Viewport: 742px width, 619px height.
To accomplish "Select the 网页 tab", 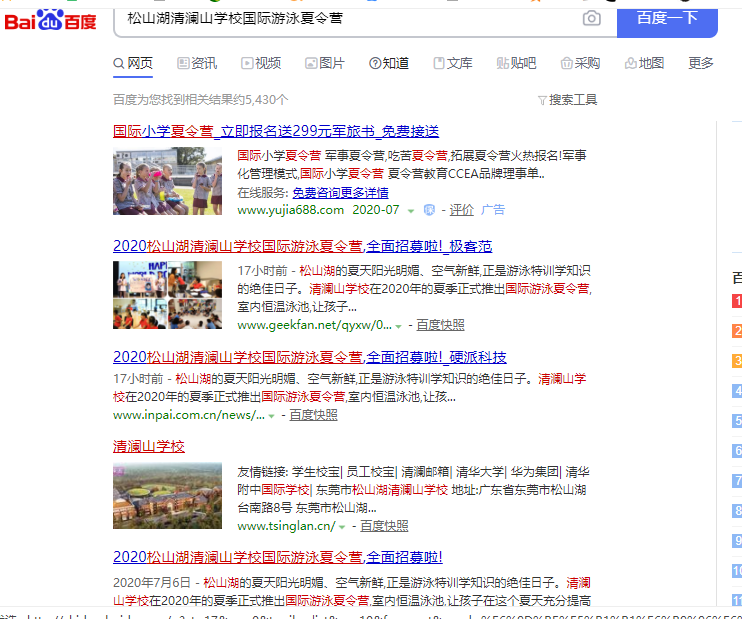I will pyautogui.click(x=133, y=63).
